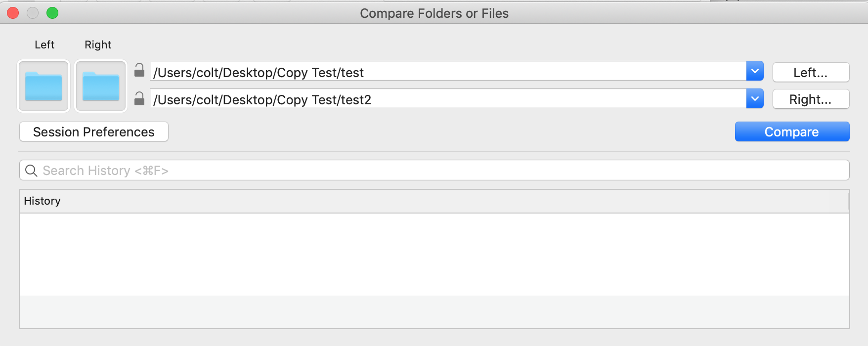This screenshot has height=346, width=868.
Task: Click the right path field ending in test2
Action: tap(448, 98)
